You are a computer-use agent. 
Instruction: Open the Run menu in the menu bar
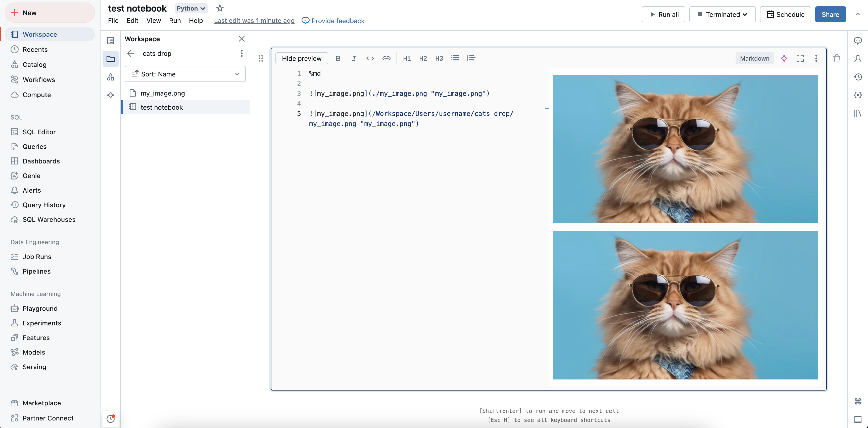pyautogui.click(x=175, y=20)
